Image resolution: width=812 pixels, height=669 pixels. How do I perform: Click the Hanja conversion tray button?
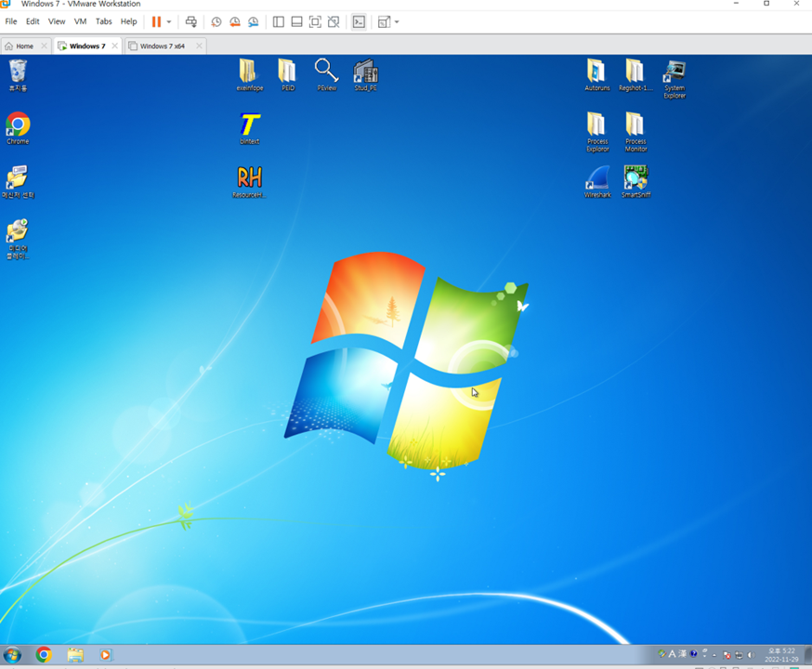pyautogui.click(x=683, y=654)
